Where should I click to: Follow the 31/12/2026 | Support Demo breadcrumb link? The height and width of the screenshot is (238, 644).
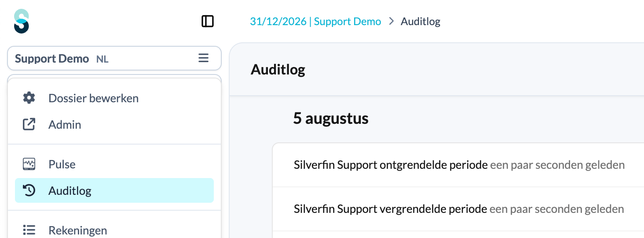[315, 22]
